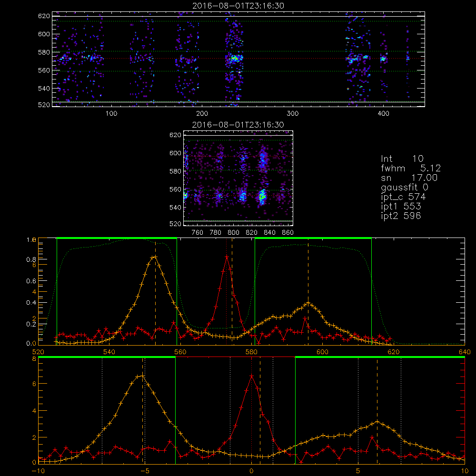476x476 pixels.
Task: Click the timestamp title above the small middle spectrogram
Action: click(238, 125)
